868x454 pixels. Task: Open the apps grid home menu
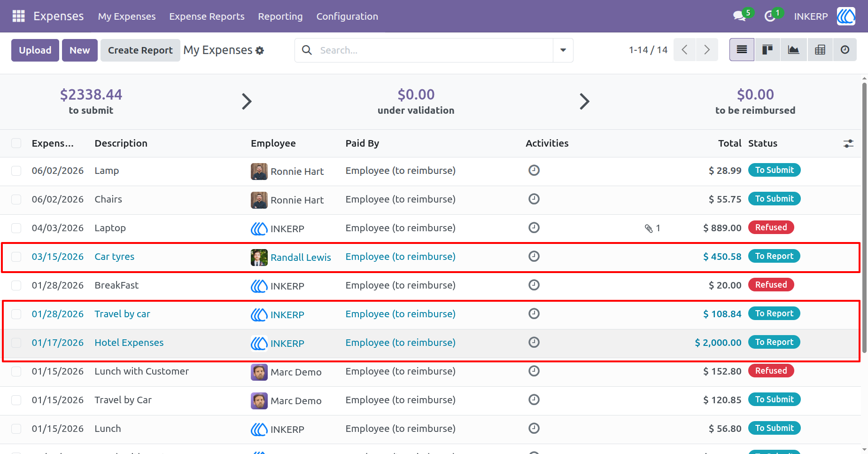pos(18,16)
